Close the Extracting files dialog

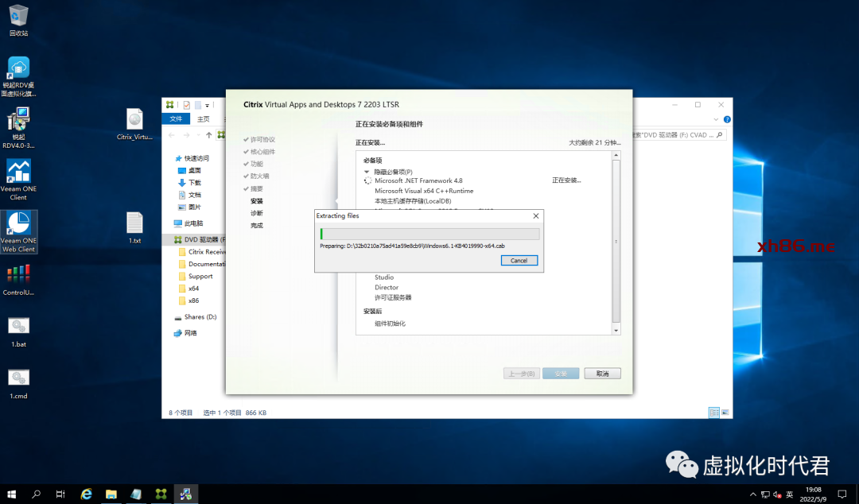pyautogui.click(x=536, y=216)
